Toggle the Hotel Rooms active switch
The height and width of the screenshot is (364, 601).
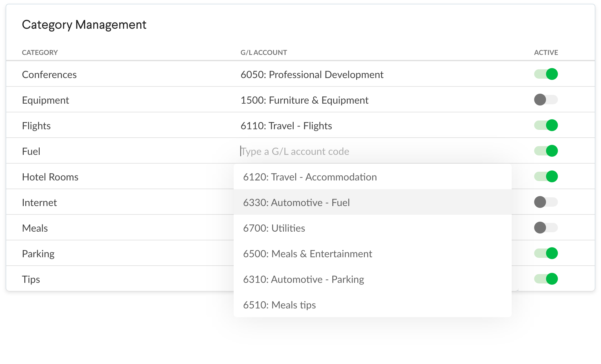546,177
